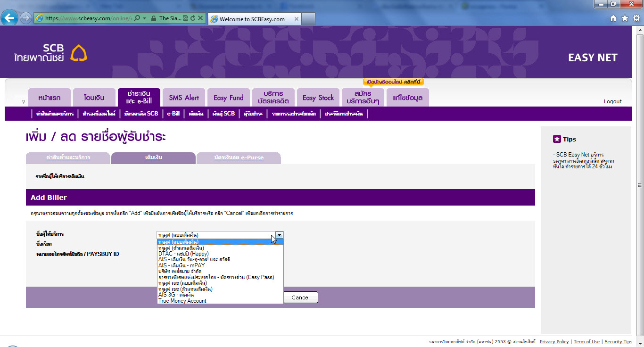Open the โอนเงิน transfer tab
The image size is (644, 347).
coord(94,98)
